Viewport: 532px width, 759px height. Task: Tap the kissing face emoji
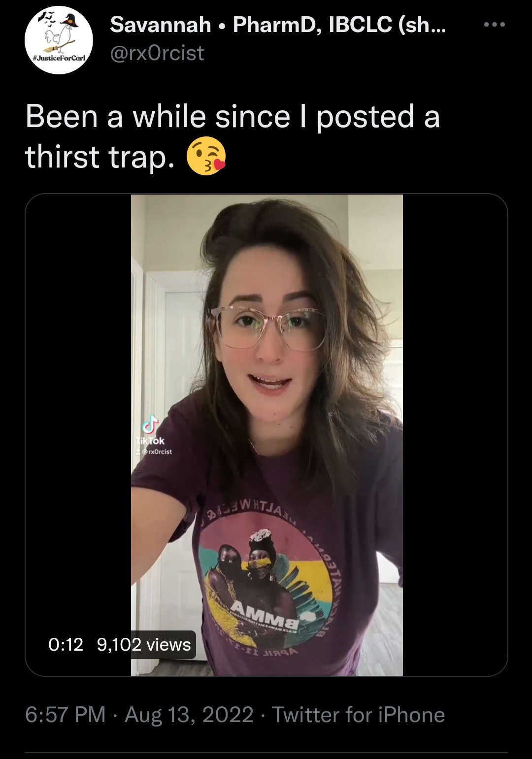(206, 156)
